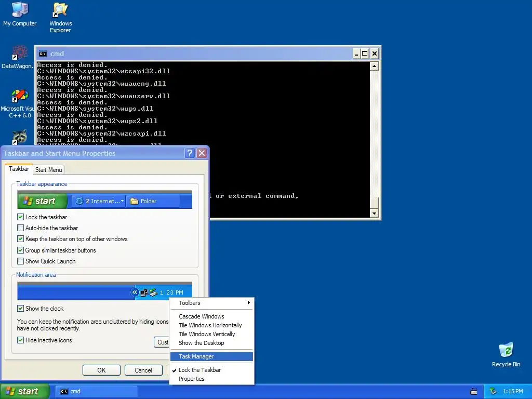The width and height of the screenshot is (532, 399).
Task: Click the keyboard icon in the taskbar
Action: click(x=474, y=392)
